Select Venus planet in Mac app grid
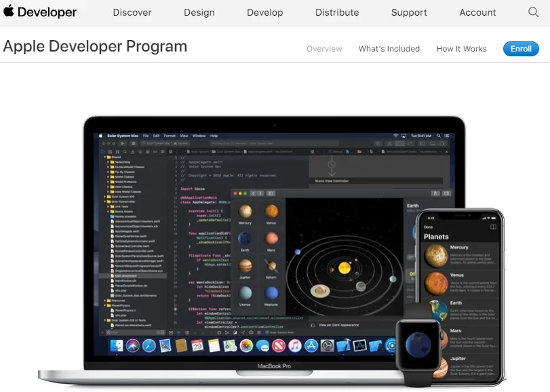The width and height of the screenshot is (550, 392). click(271, 214)
